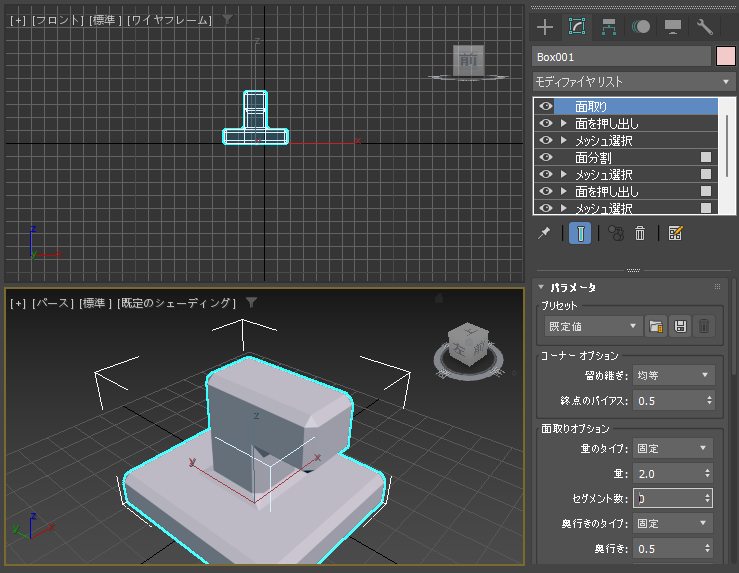Open the Display panel tab
Image resolution: width=739 pixels, height=573 pixels.
pyautogui.click(x=673, y=27)
